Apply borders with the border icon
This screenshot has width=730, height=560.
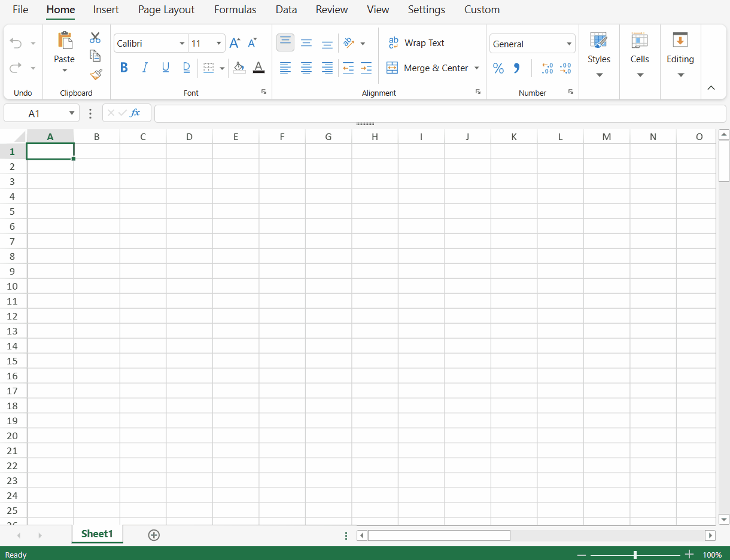208,68
